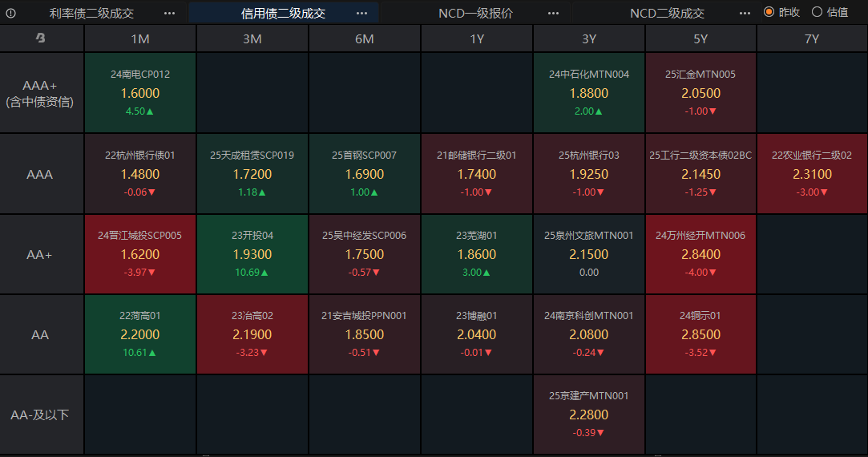Screen dimensions: 868x457
Task: Click the 22杭州银行债01 cell
Action: [x=140, y=174]
